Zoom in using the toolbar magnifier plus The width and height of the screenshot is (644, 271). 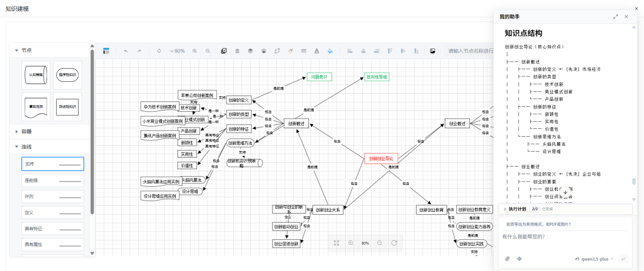click(194, 51)
